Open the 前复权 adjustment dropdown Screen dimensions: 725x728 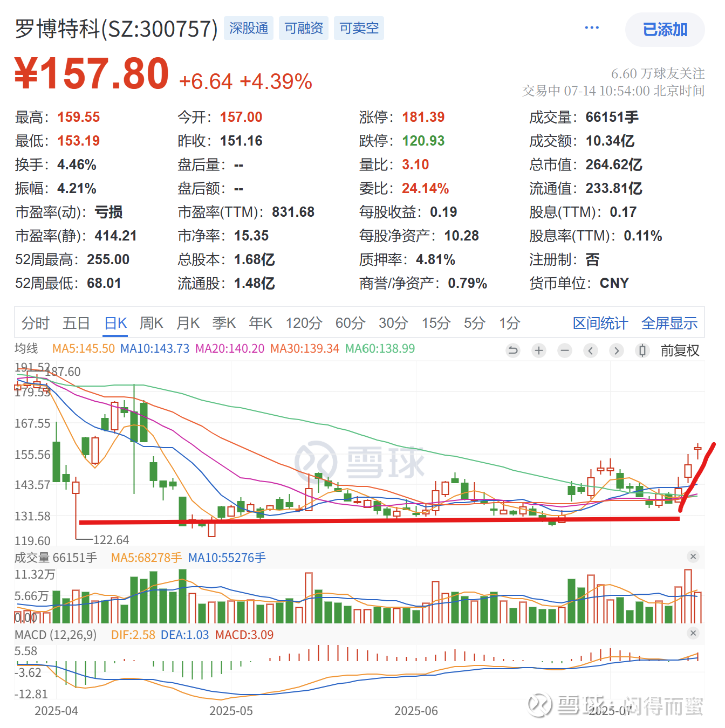pos(680,351)
